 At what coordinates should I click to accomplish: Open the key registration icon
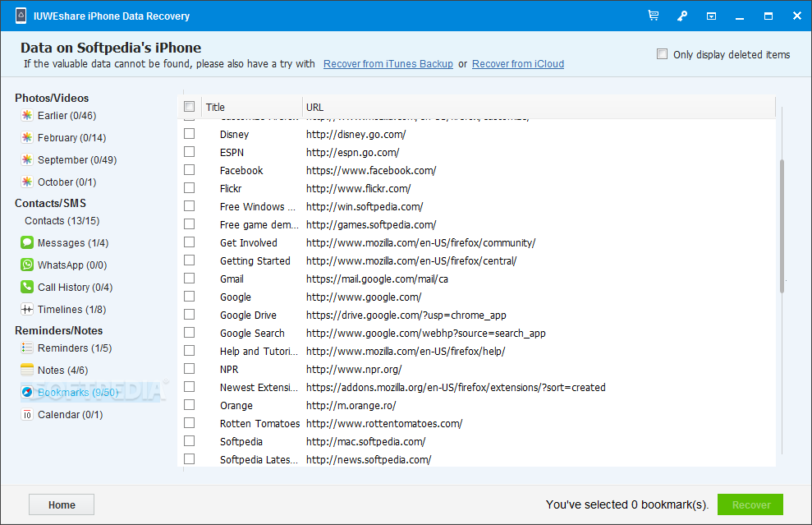point(682,16)
